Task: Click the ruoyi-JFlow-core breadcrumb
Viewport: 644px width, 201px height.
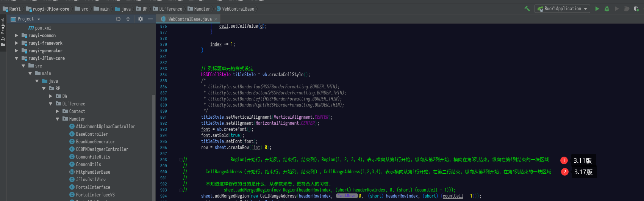Action: pos(48,9)
